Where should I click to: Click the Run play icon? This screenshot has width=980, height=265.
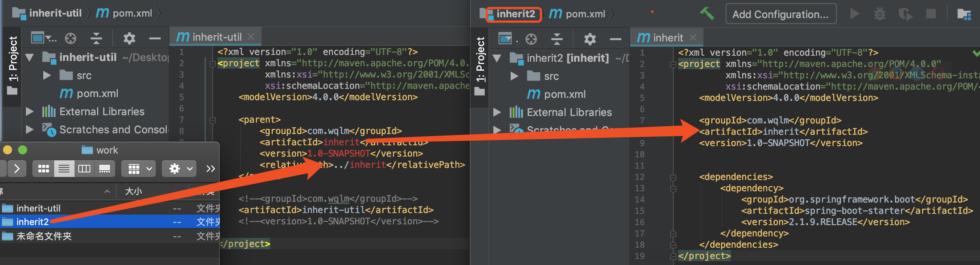[854, 14]
